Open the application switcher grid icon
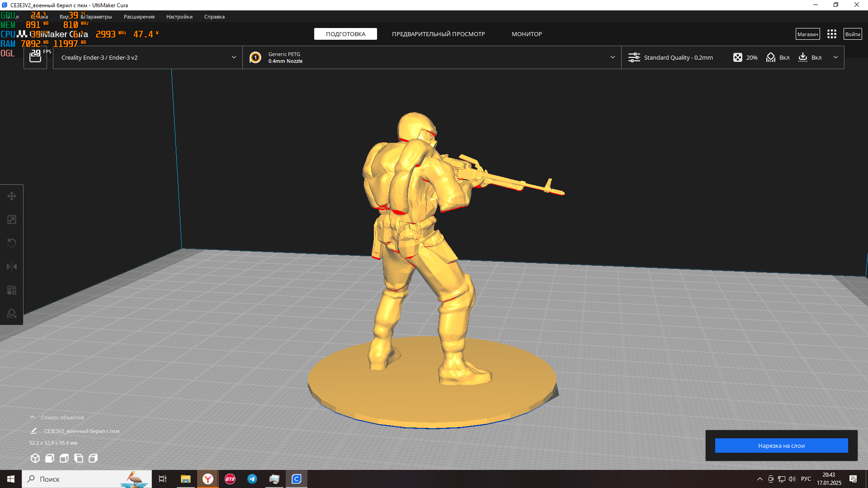Screen dimensions: 868x488 pos(832,34)
